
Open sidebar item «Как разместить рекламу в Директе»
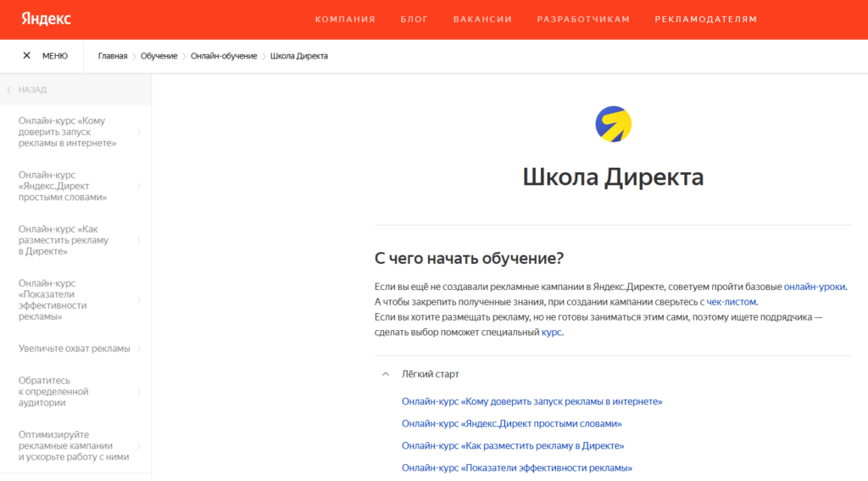(x=64, y=240)
